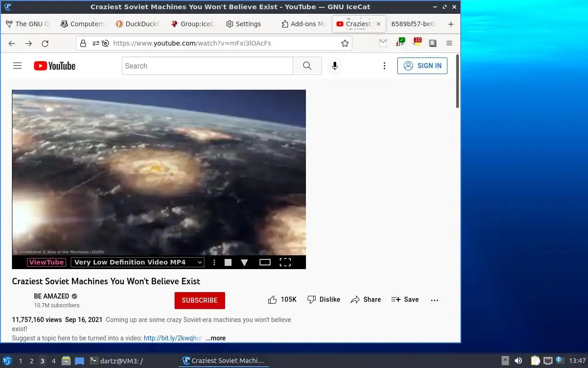This screenshot has width=588, height=368.
Task: Share the video
Action: pos(366,299)
